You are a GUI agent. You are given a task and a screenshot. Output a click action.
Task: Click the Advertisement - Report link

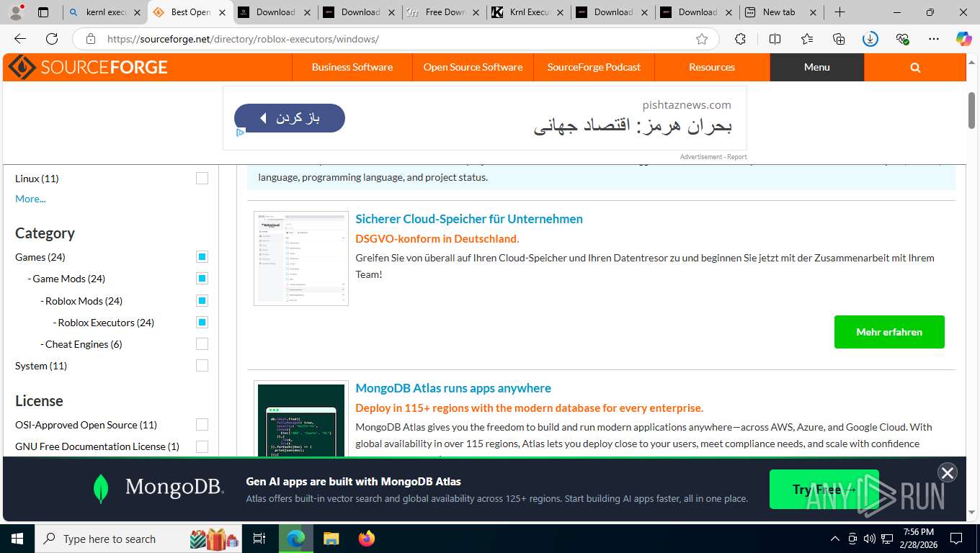[713, 157]
